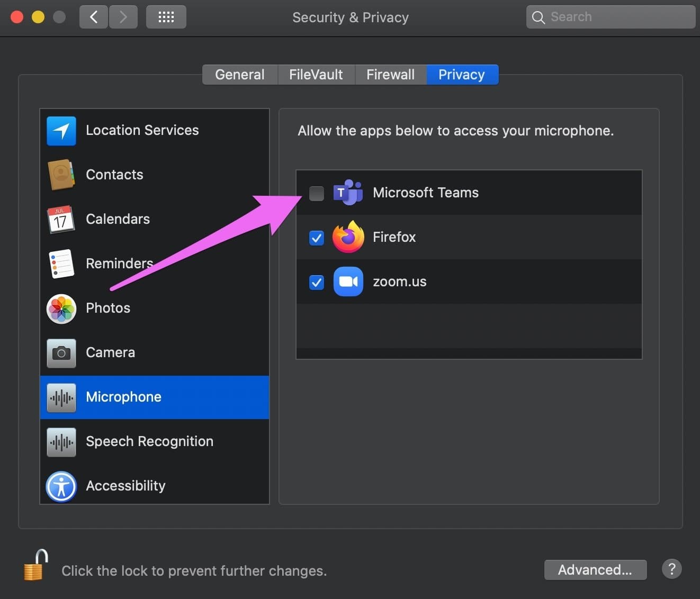The image size is (700, 599).
Task: Click the magnifying glass search icon
Action: [x=539, y=17]
